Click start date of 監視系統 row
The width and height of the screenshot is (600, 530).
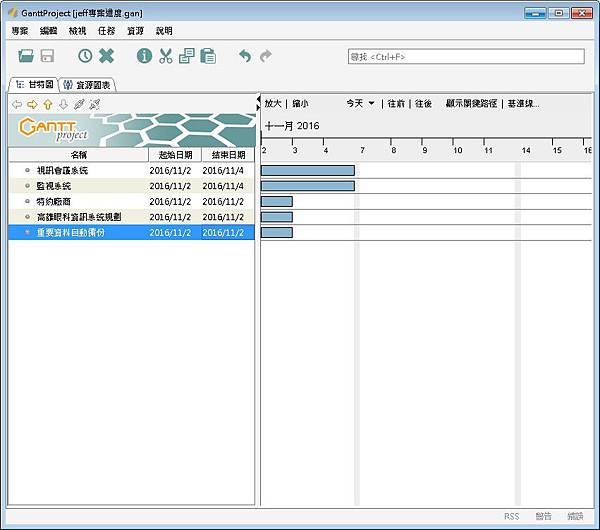coord(170,186)
